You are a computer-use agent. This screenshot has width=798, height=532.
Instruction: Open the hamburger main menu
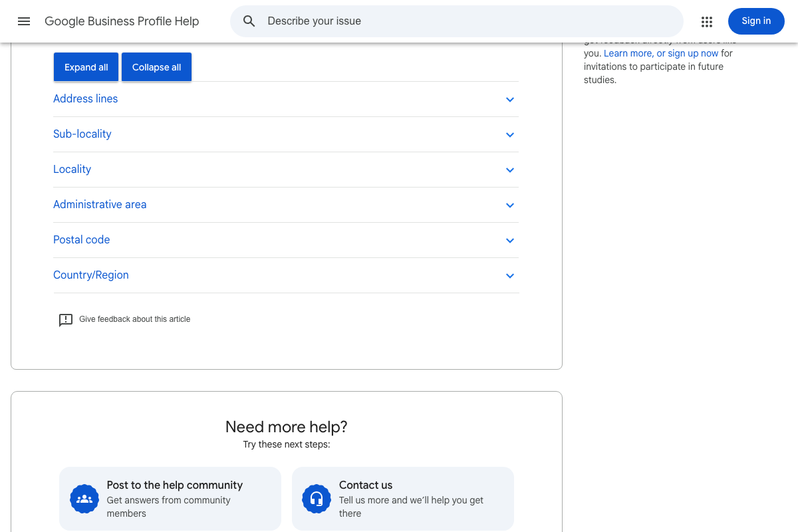(24, 21)
